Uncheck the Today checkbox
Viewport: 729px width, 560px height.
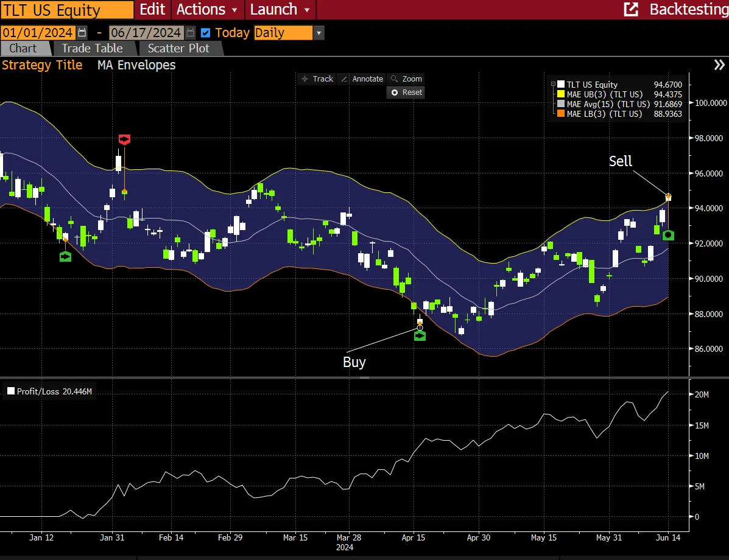[x=206, y=33]
